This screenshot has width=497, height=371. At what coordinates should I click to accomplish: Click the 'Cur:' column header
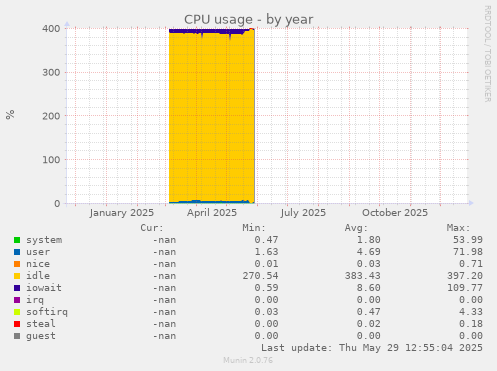(x=152, y=228)
